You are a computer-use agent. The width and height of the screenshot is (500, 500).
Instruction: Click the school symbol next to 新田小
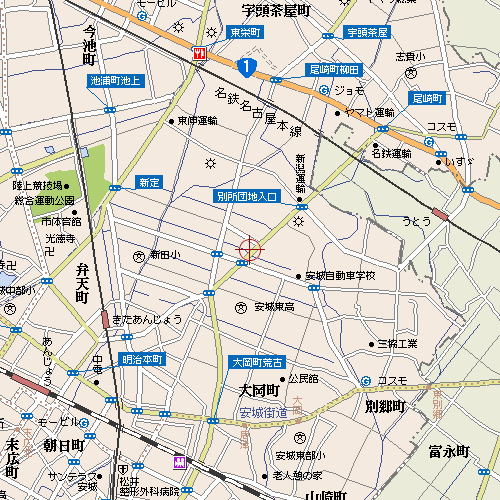click(x=139, y=257)
